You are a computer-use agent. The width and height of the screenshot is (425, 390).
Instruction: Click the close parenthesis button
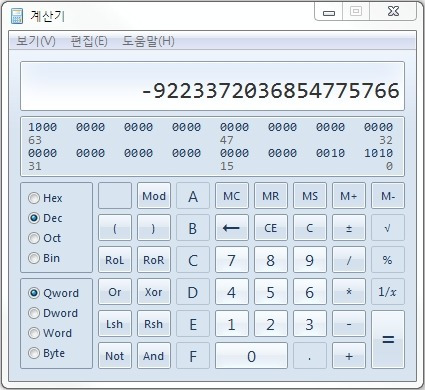(154, 228)
